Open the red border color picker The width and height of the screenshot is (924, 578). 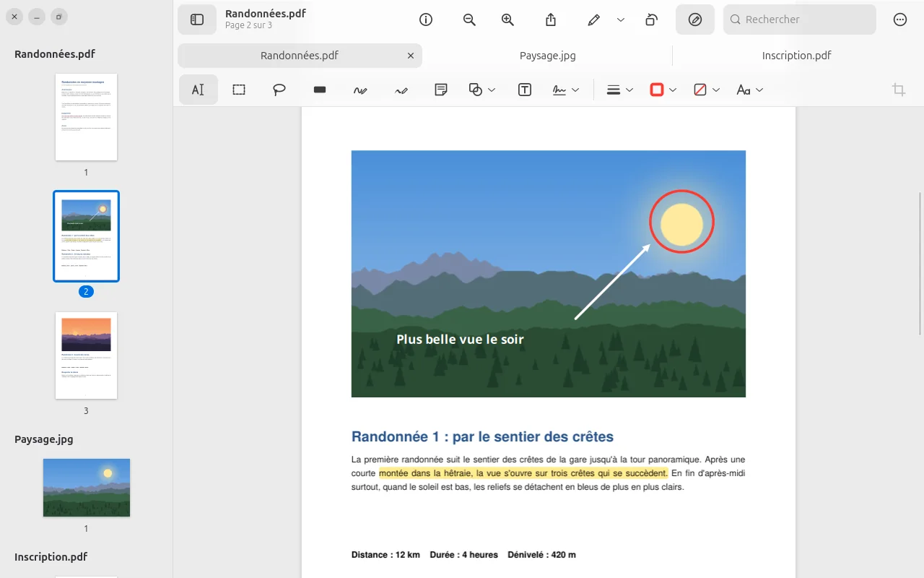coord(663,90)
